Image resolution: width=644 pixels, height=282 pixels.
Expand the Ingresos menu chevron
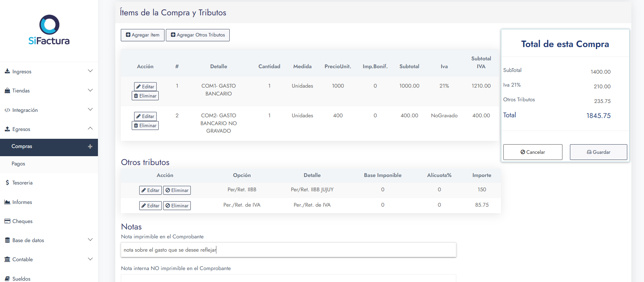[x=90, y=71]
